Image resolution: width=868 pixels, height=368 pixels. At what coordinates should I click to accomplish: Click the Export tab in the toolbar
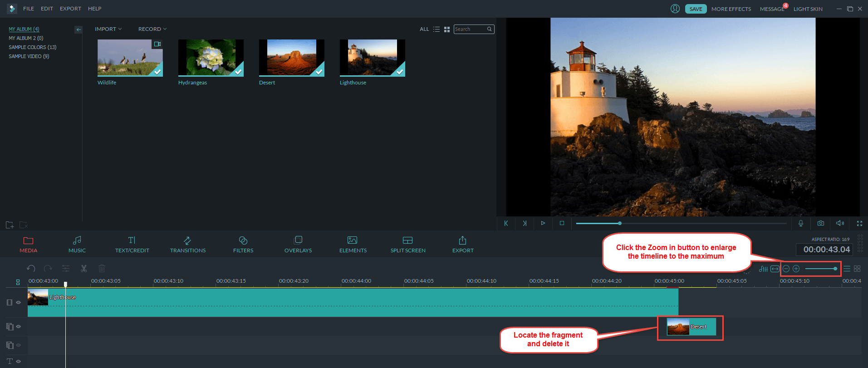coord(463,245)
